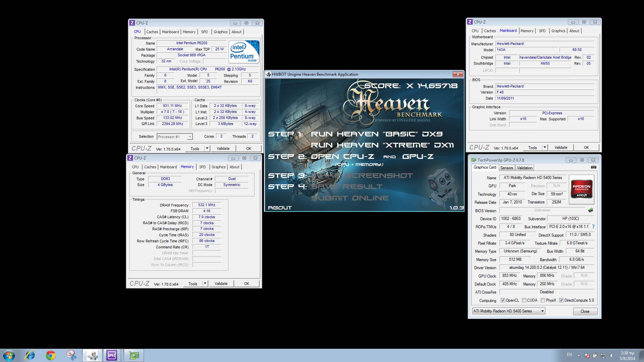Screen dimensions: 644x362
Task: Click the GPU-Z title bar app icon
Action: [x=474, y=160]
